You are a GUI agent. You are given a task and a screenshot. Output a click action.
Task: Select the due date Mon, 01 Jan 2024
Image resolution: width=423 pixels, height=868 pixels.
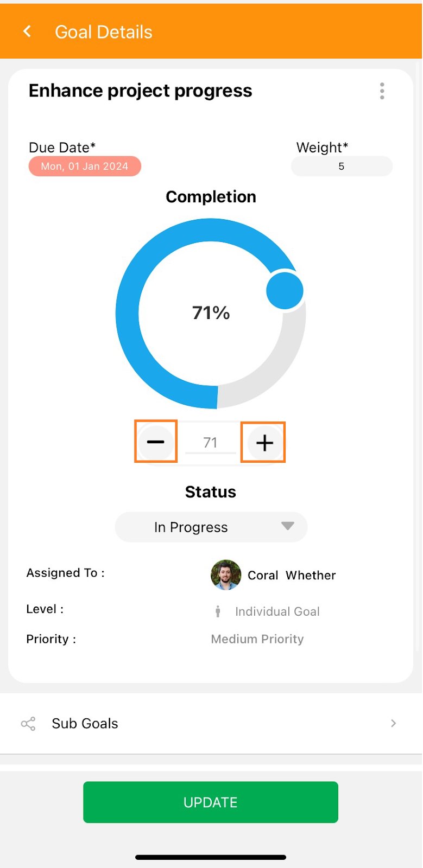coord(85,167)
